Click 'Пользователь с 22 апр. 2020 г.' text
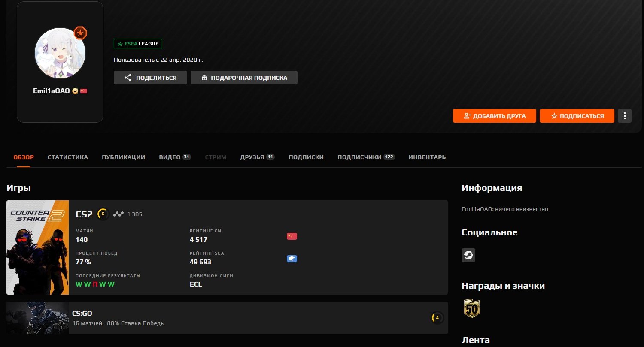Image resolution: width=644 pixels, height=347 pixels. (158, 60)
